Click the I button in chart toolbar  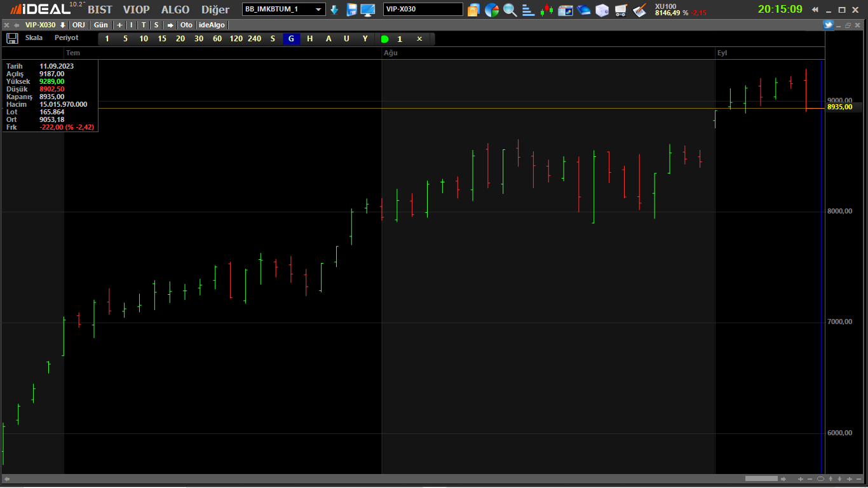pos(132,25)
